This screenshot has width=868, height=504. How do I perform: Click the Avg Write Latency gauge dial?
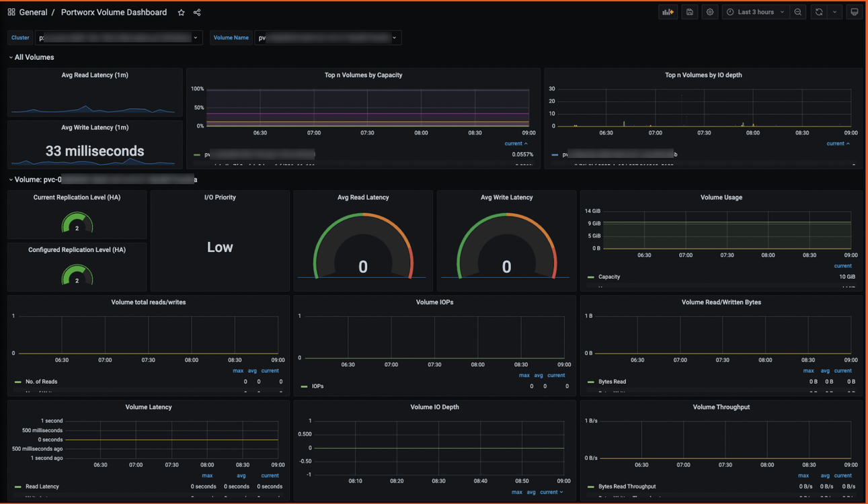506,246
